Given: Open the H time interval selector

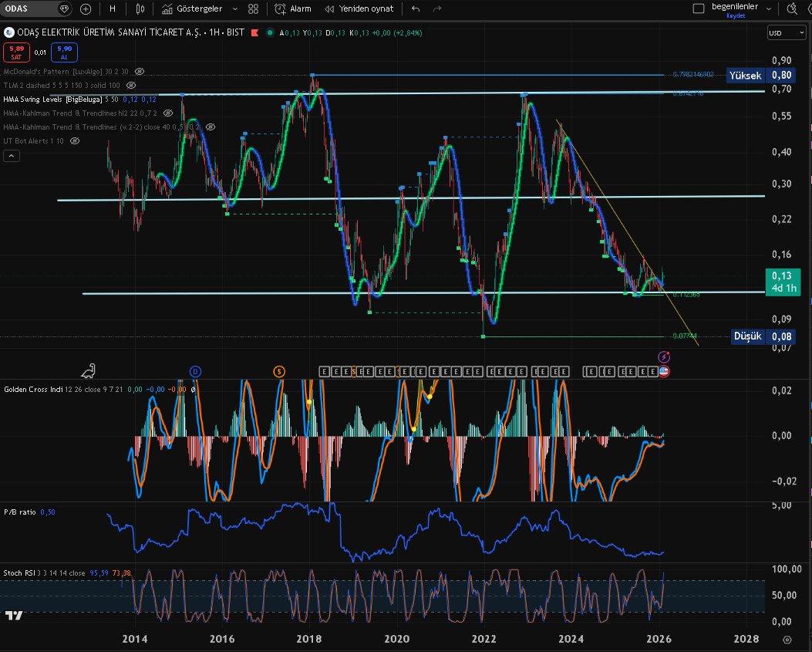Looking at the screenshot, I should coord(113,8).
